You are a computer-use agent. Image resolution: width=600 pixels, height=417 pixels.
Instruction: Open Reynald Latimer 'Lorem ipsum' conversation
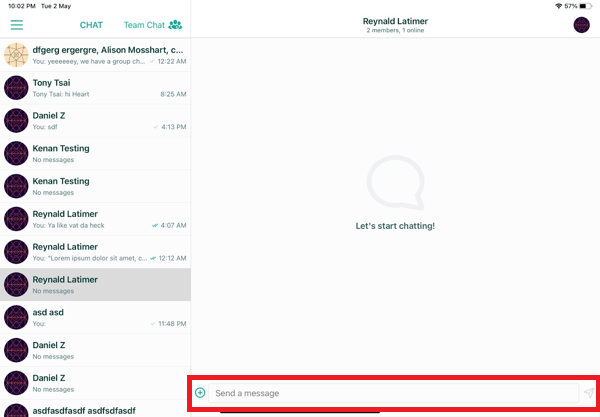[107, 252]
